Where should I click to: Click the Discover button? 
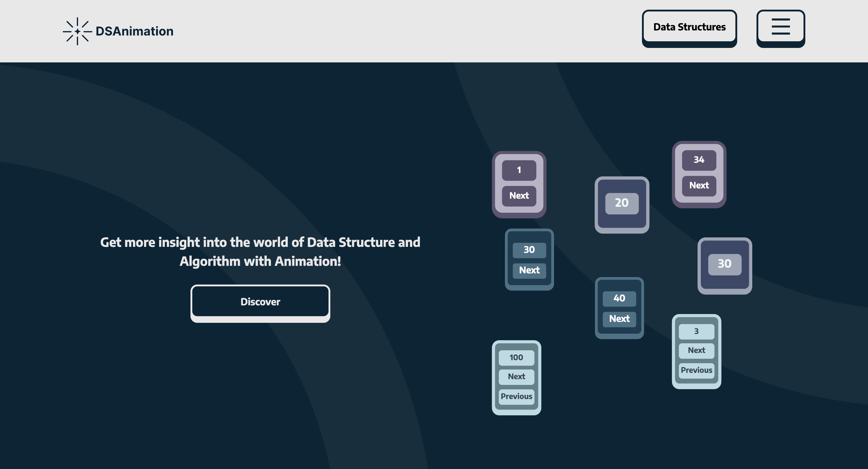click(260, 301)
